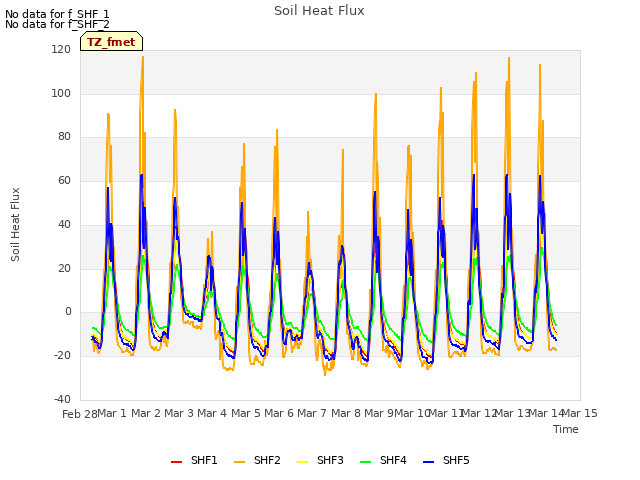Click the yellow SHF3 legend swatch
640x480 pixels.
302,462
